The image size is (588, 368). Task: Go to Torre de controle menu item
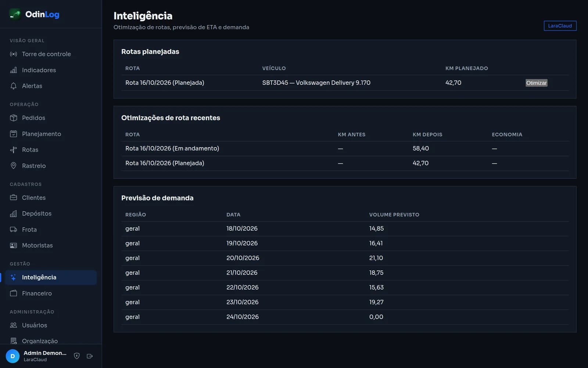point(51,54)
